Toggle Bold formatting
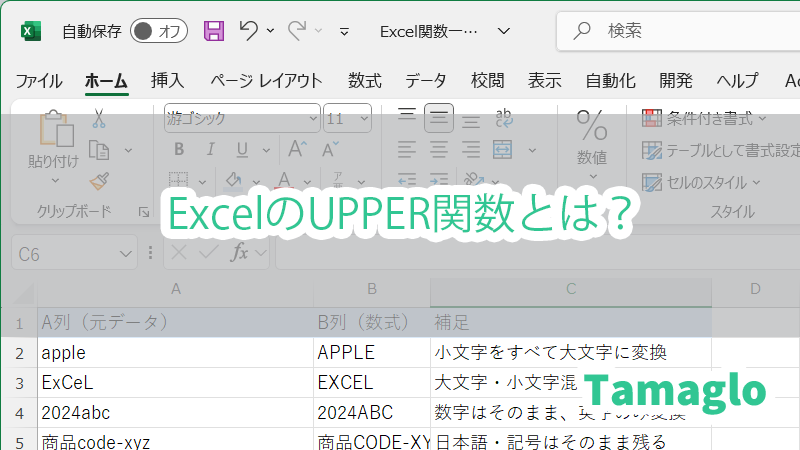Viewport: 800px width, 450px height. point(179,150)
